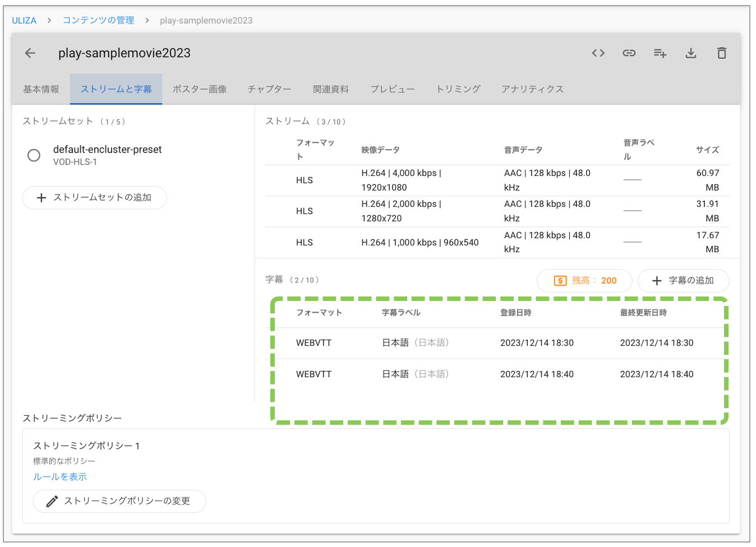This screenshot has width=756, height=547.
Task: Click 最終更新日時 column header
Action: click(x=643, y=313)
